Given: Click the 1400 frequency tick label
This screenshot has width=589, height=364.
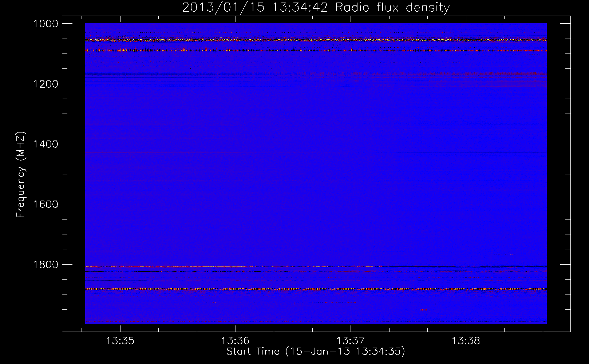Looking at the screenshot, I should pos(46,144).
